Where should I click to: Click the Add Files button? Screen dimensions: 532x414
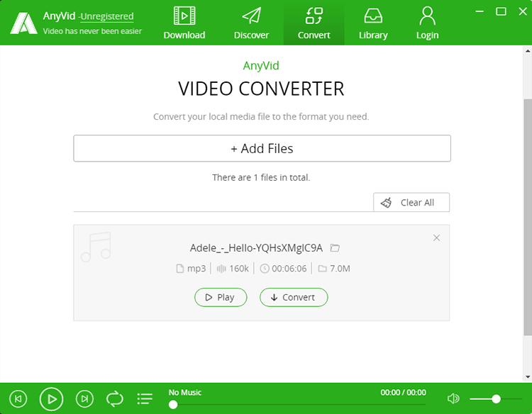pos(262,148)
